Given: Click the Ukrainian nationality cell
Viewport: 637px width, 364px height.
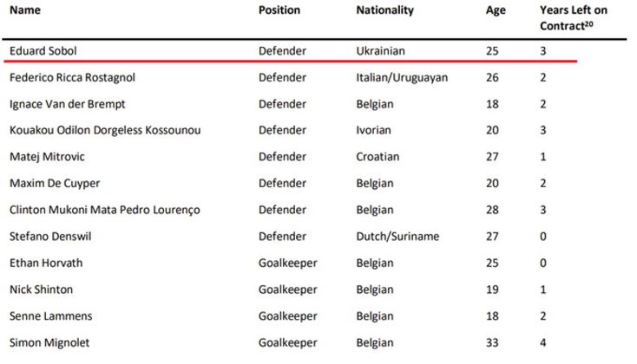Looking at the screenshot, I should point(381,51).
